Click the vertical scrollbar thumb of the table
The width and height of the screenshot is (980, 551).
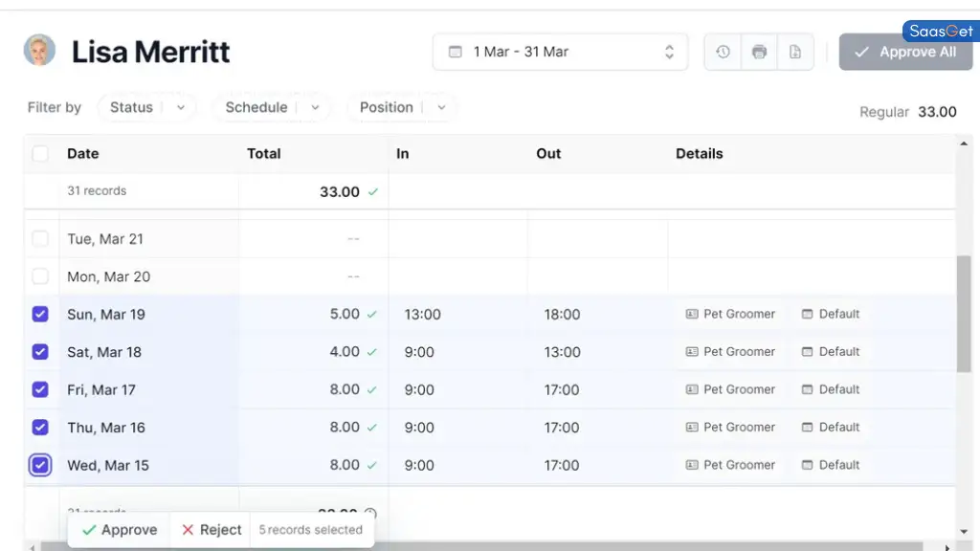(x=964, y=314)
